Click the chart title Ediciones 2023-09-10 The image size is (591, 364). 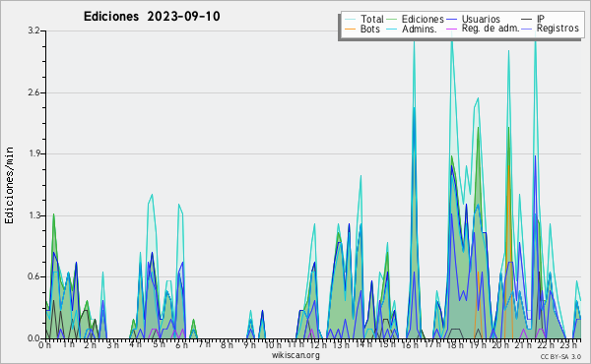coord(152,17)
